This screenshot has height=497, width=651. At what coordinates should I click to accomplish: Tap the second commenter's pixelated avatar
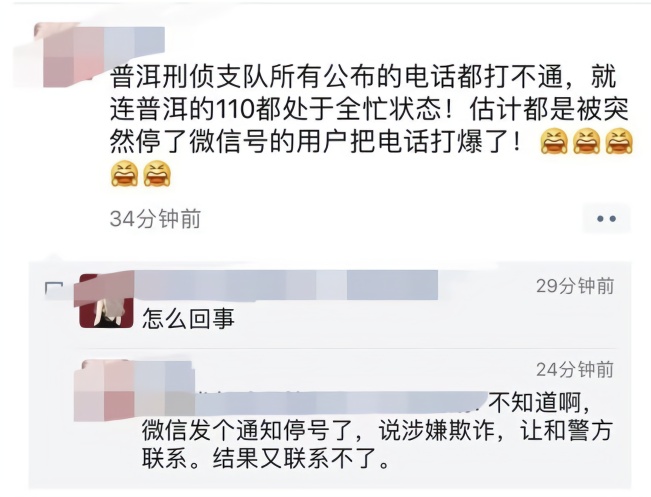[105, 390]
